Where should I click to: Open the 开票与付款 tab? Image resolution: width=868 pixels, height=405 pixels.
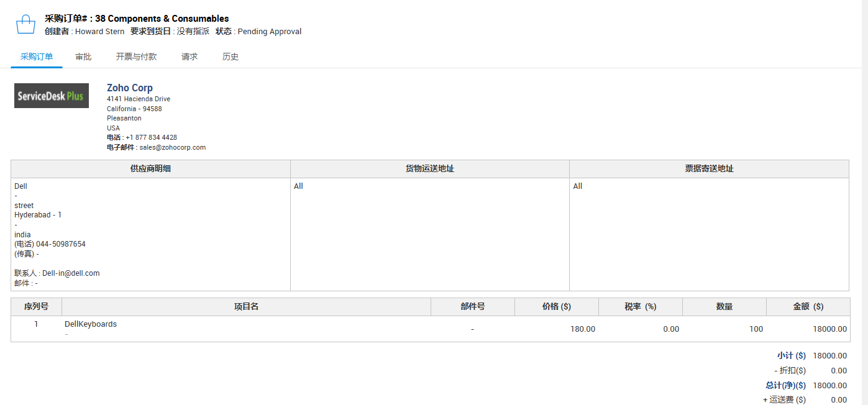[x=136, y=57]
